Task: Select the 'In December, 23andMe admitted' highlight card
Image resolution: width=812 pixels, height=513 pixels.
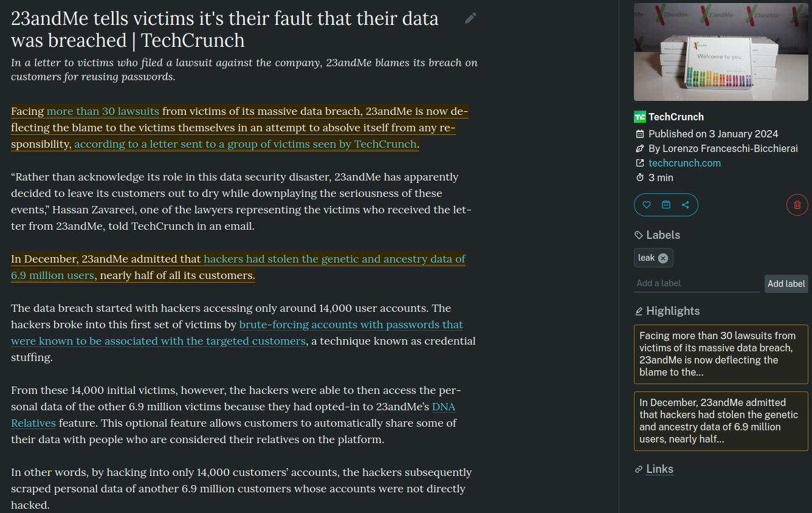Action: pos(721,421)
